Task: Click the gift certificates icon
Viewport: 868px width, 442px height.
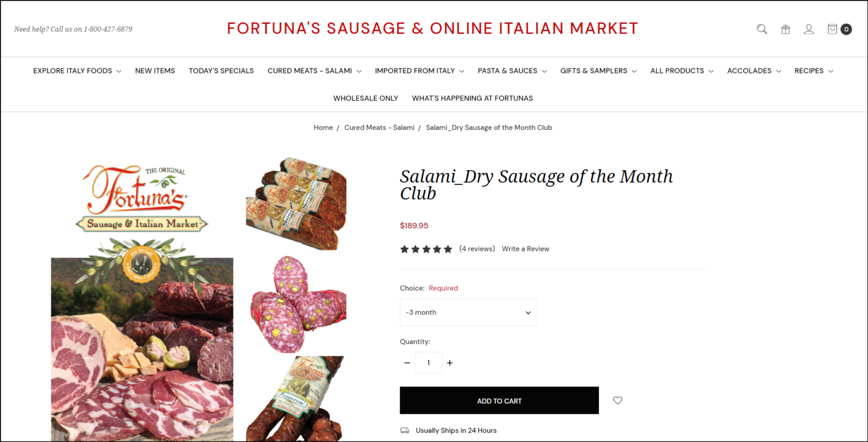Action: [x=785, y=29]
